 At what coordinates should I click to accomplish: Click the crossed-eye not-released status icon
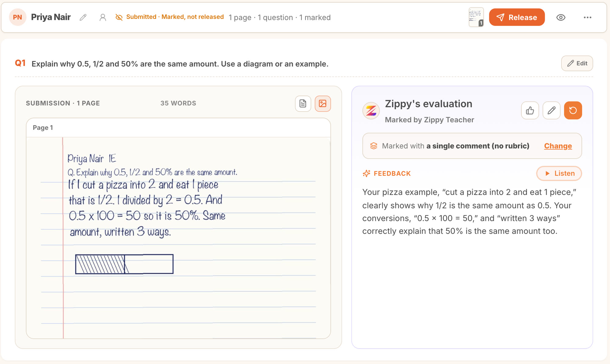click(x=119, y=17)
